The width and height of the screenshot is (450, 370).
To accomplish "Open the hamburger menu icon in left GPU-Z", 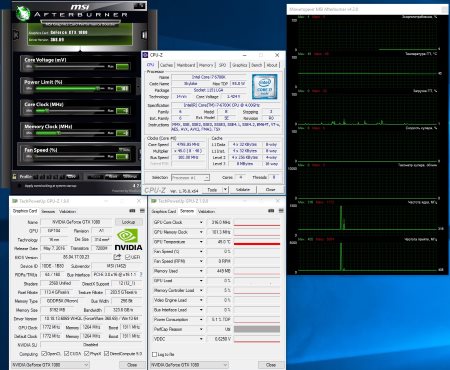I will click(x=142, y=211).
